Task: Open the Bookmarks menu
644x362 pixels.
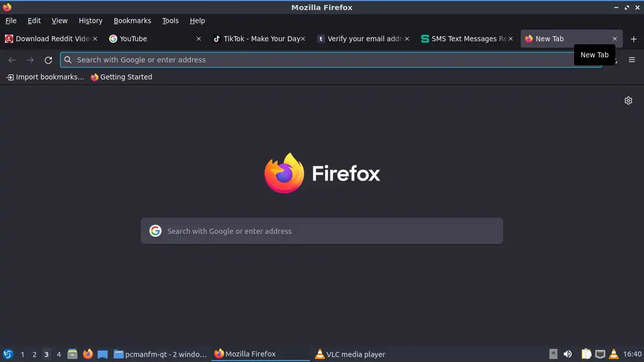Action: (x=132, y=21)
